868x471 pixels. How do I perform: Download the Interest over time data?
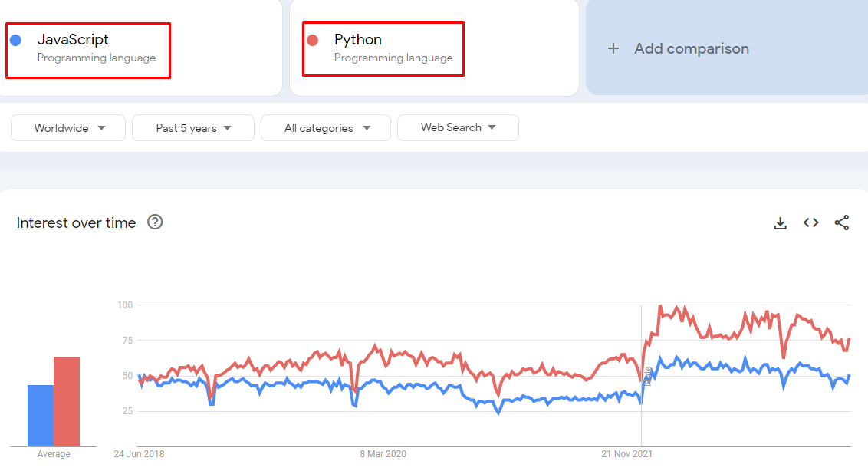(x=781, y=223)
